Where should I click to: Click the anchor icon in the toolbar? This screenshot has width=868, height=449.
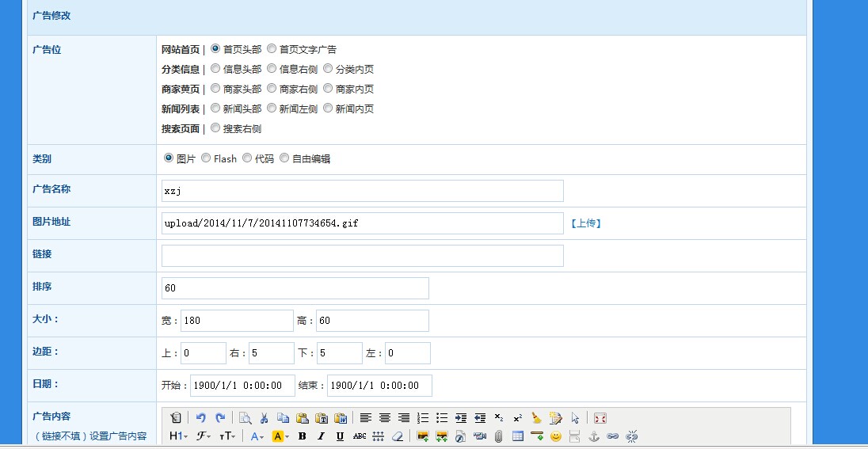coord(594,436)
